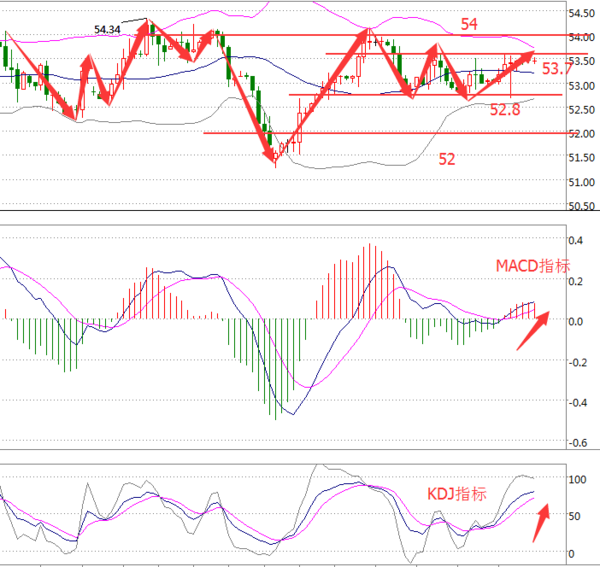Click the 54.50 price axis label
The image size is (600, 567).
582,13
